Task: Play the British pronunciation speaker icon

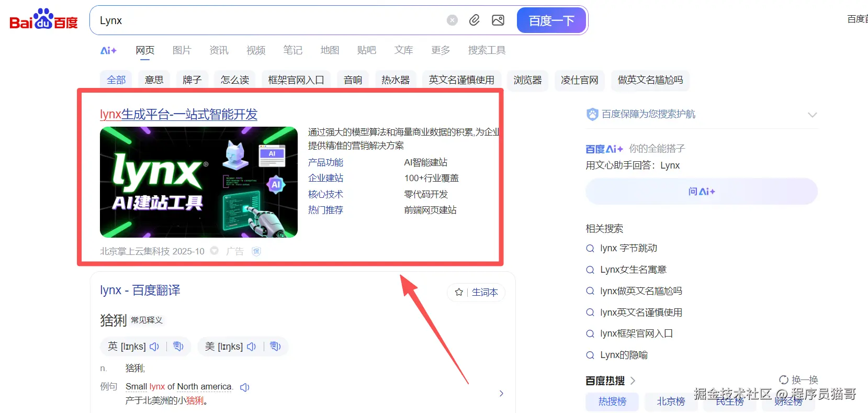Action: [x=154, y=347]
